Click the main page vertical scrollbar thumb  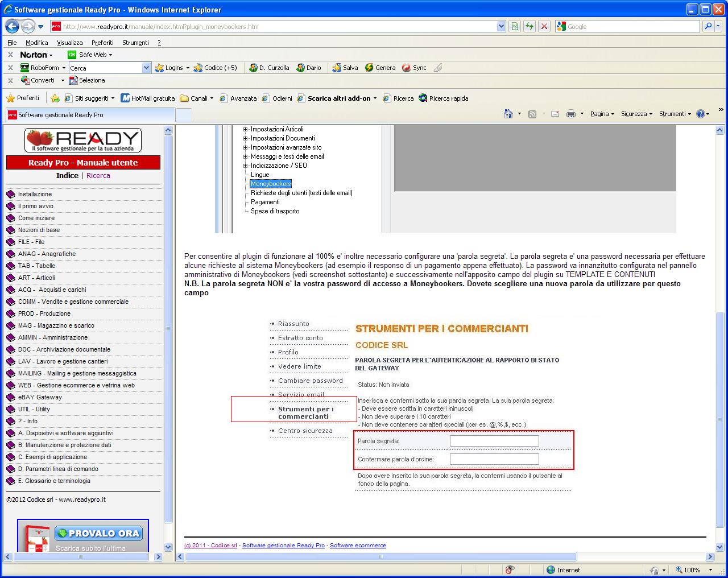pyautogui.click(x=719, y=420)
